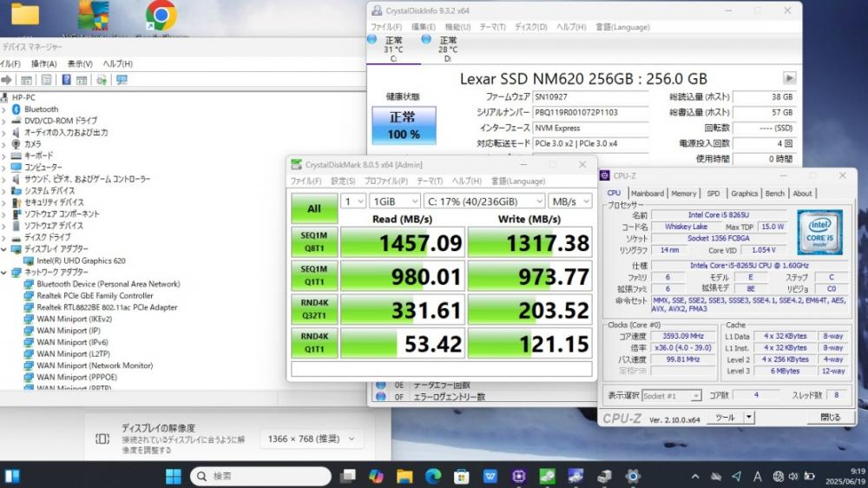The width and height of the screenshot is (868, 488).
Task: Expand the Bluetooth category
Action: coord(3,109)
